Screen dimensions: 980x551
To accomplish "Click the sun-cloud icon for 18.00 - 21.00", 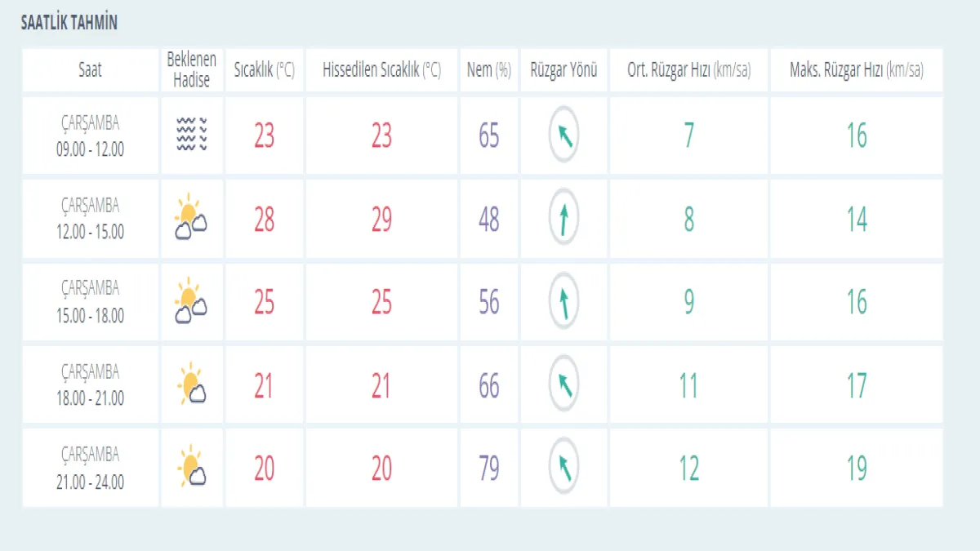I will [191, 384].
